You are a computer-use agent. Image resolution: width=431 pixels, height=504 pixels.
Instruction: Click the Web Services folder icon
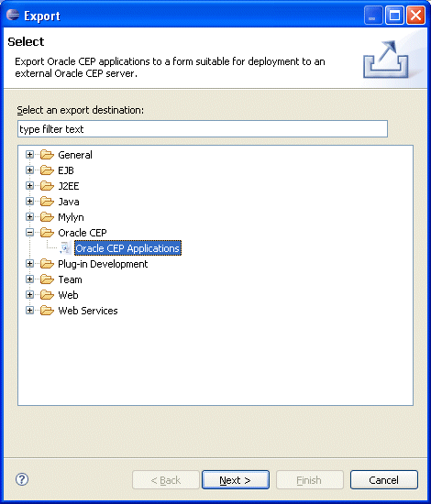(x=47, y=311)
